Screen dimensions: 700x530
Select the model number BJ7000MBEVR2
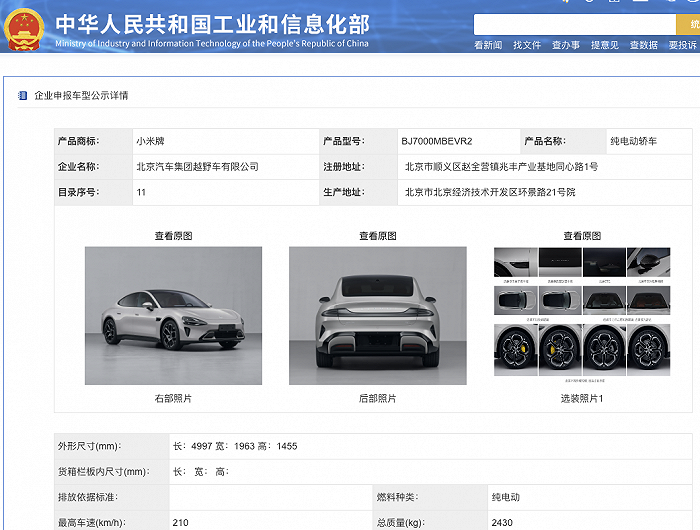tap(437, 141)
